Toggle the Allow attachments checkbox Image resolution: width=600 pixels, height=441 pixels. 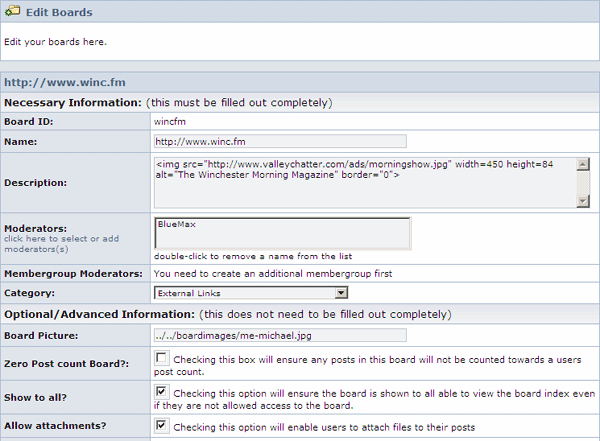(162, 427)
